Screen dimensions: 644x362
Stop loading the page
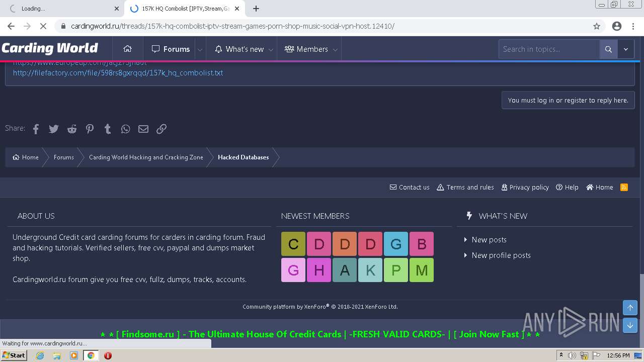click(x=43, y=26)
